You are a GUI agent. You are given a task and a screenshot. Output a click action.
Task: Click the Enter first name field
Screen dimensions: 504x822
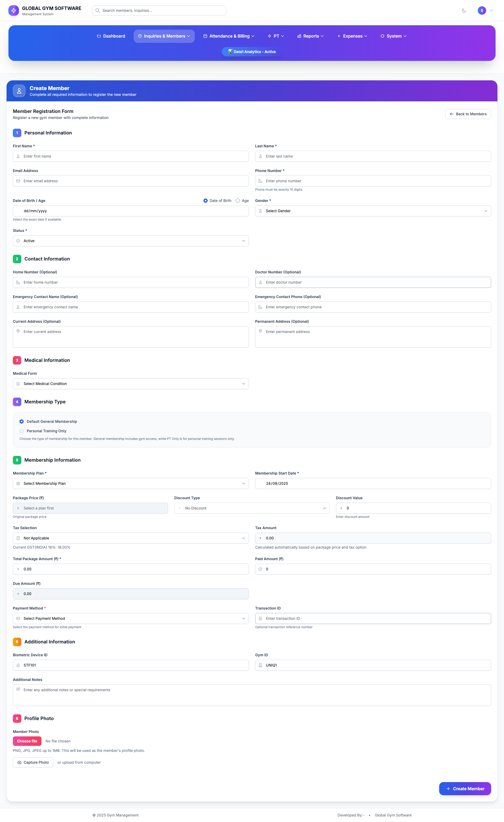[x=130, y=156]
